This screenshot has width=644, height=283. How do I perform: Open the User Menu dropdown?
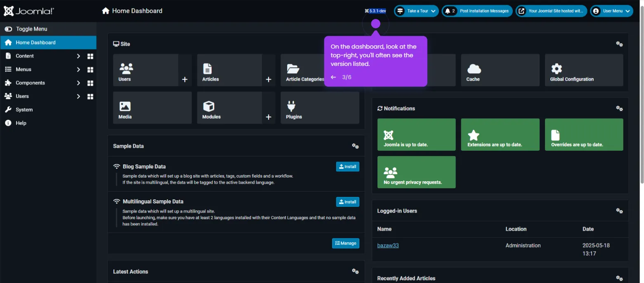(x=612, y=11)
